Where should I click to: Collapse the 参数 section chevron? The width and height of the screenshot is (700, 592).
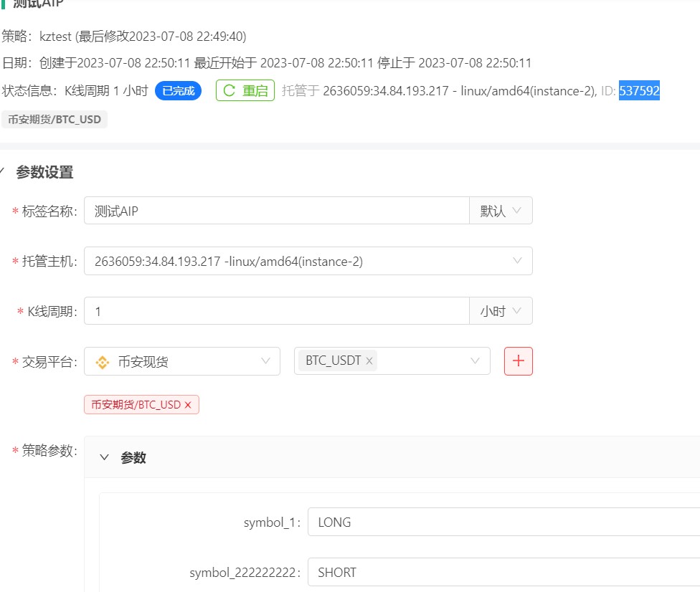coord(105,457)
